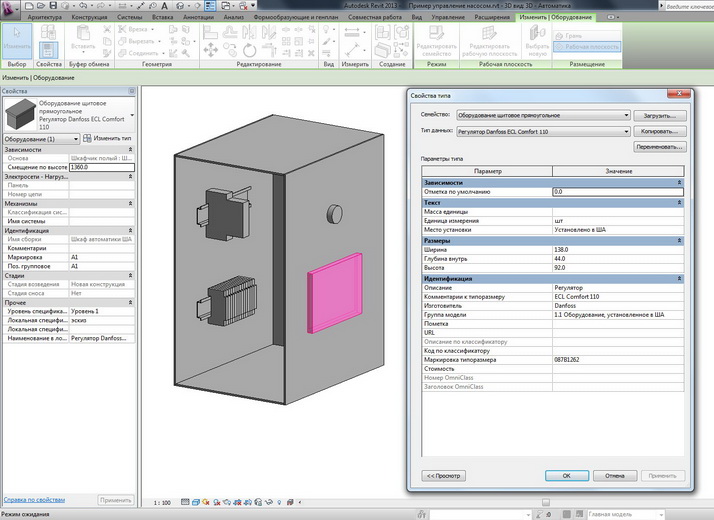The width and height of the screenshot is (714, 520).
Task: Click the Detail Level icon in view control bar
Action: 185,502
